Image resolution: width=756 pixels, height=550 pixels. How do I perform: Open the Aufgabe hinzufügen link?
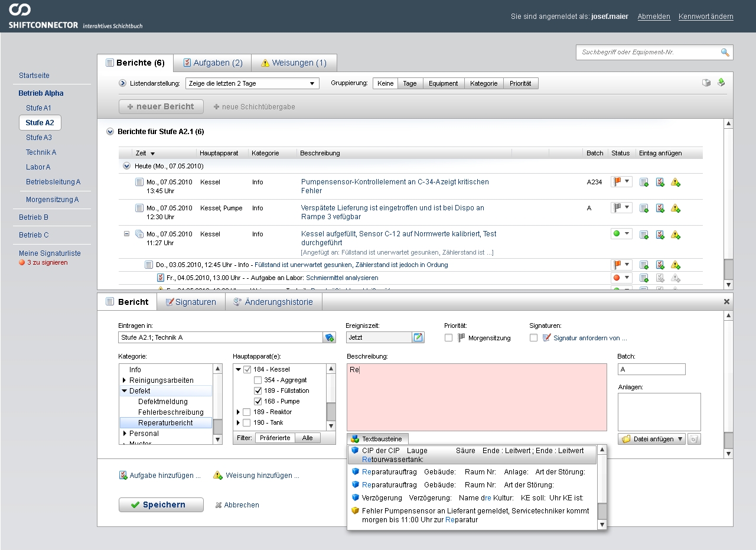click(159, 476)
